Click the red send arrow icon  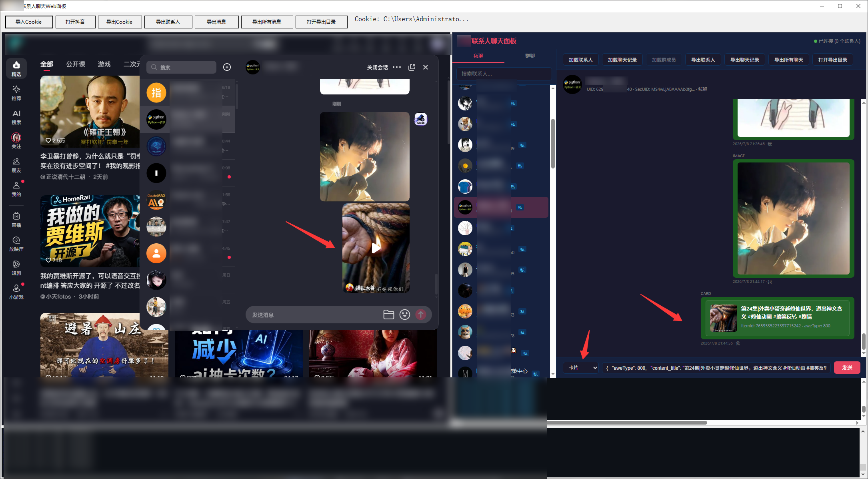pos(421,315)
